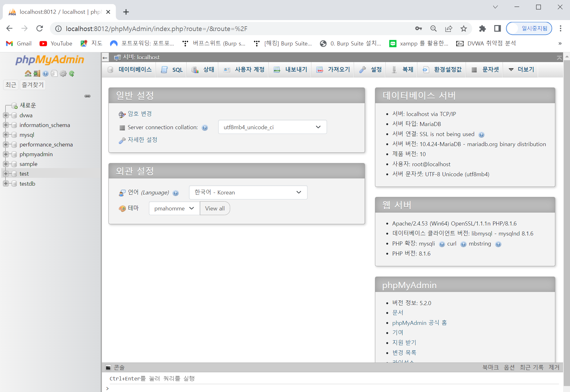Reload the page with browser refresh icon

point(40,29)
